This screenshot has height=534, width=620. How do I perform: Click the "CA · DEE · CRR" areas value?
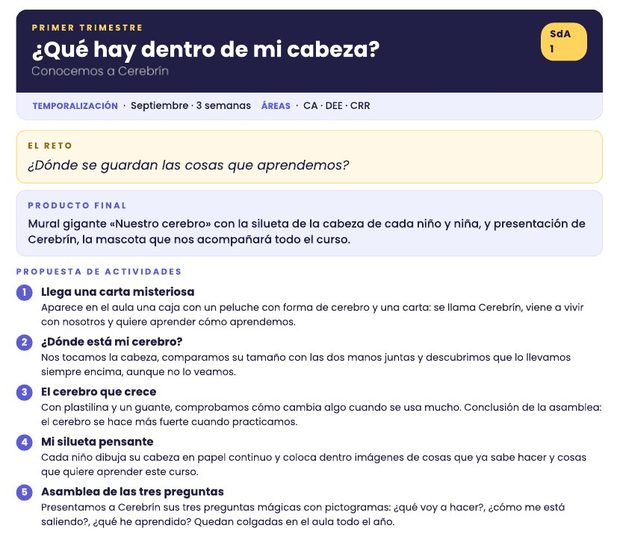tap(336, 106)
